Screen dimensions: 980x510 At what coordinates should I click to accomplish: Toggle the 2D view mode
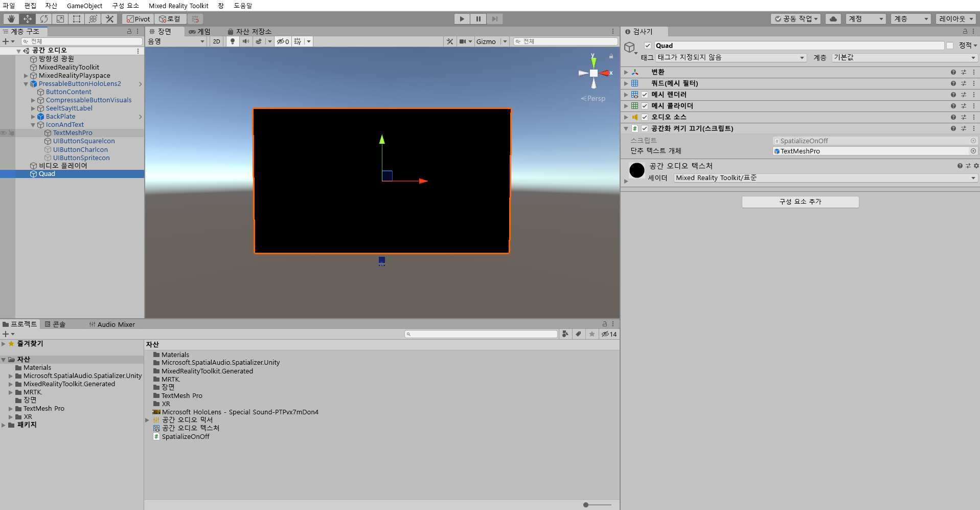pos(216,41)
